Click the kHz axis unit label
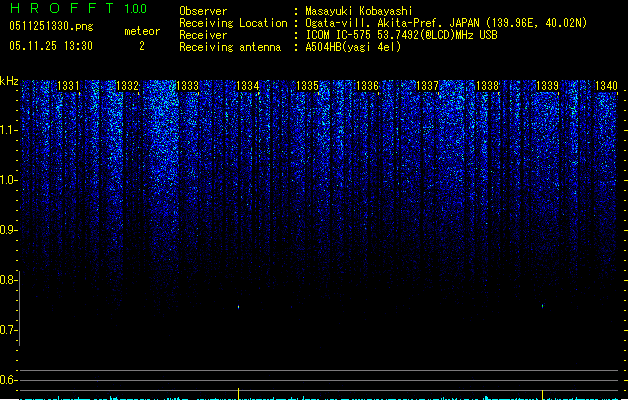 click(x=9, y=81)
